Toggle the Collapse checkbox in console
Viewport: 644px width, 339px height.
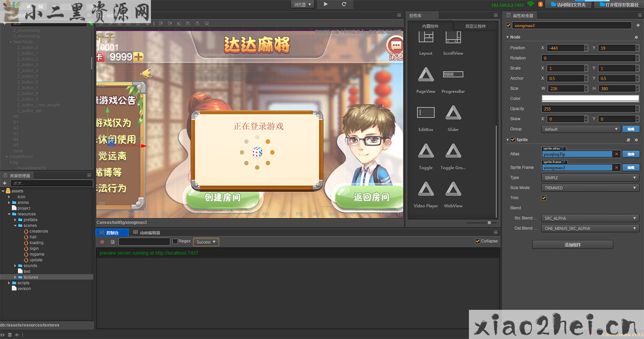point(477,241)
